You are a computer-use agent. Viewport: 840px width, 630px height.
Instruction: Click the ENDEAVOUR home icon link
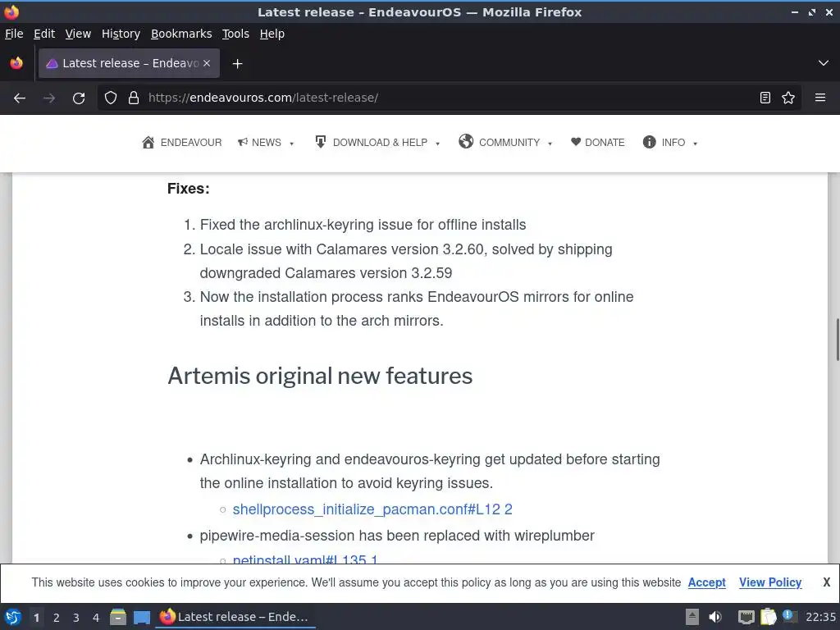pos(181,143)
